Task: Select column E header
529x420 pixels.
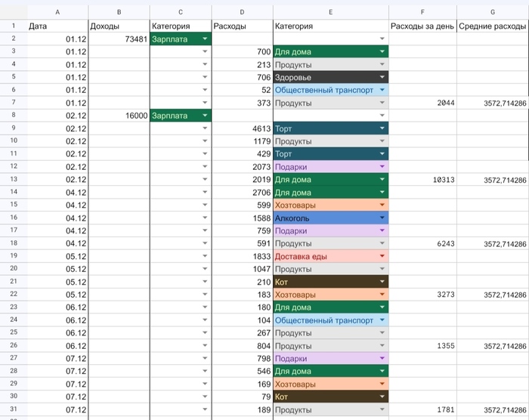Action: point(331,12)
